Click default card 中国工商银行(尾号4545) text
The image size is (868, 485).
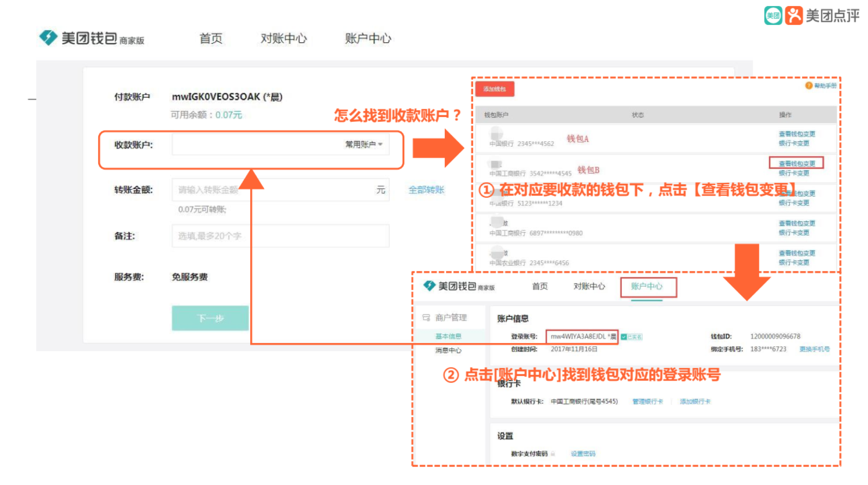tap(584, 402)
